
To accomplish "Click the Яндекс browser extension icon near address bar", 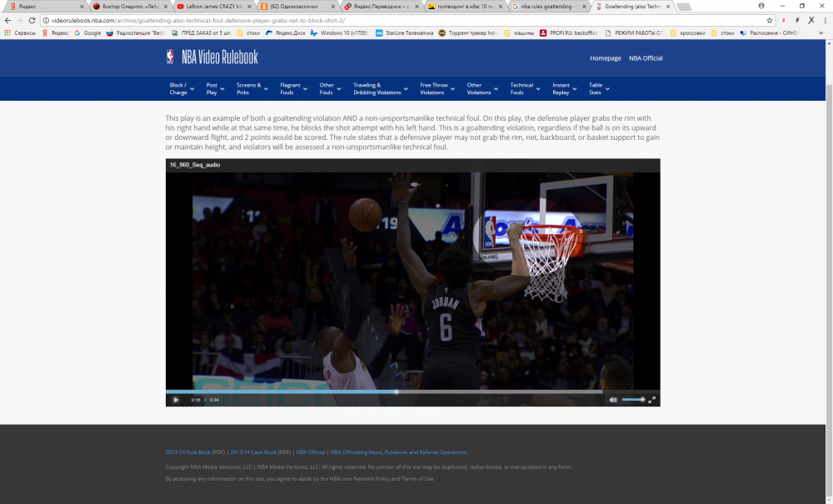I will pos(784,20).
